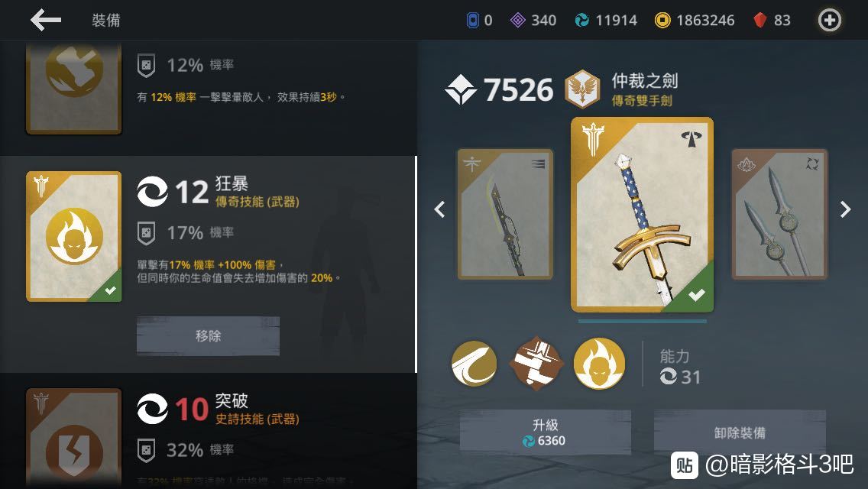The width and height of the screenshot is (868, 489).
Task: Tap the winged faction emblem beside sword name
Action: 582,89
